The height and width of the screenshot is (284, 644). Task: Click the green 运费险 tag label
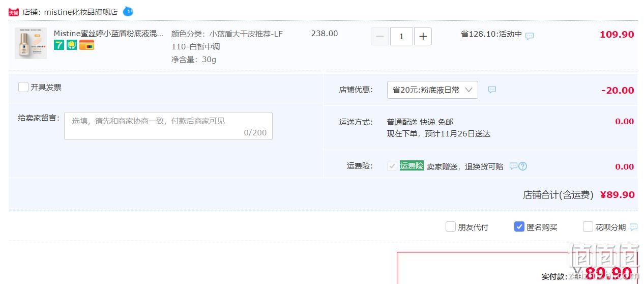coord(412,165)
